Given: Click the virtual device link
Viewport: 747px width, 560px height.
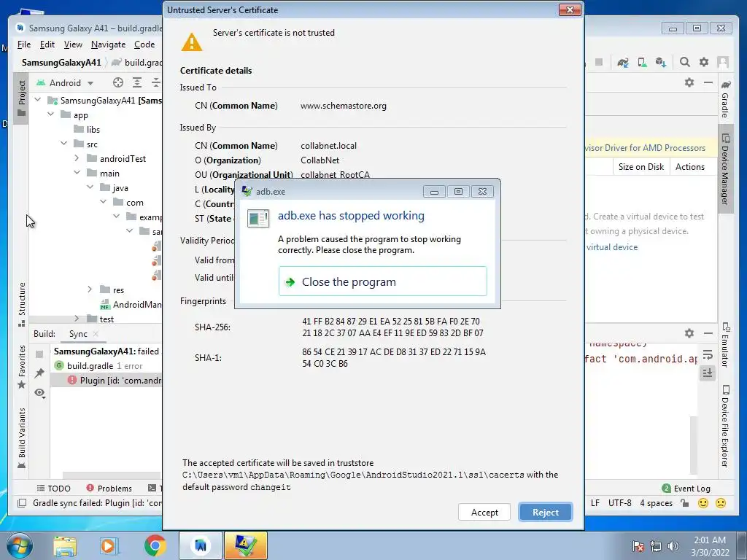Looking at the screenshot, I should pyautogui.click(x=612, y=247).
